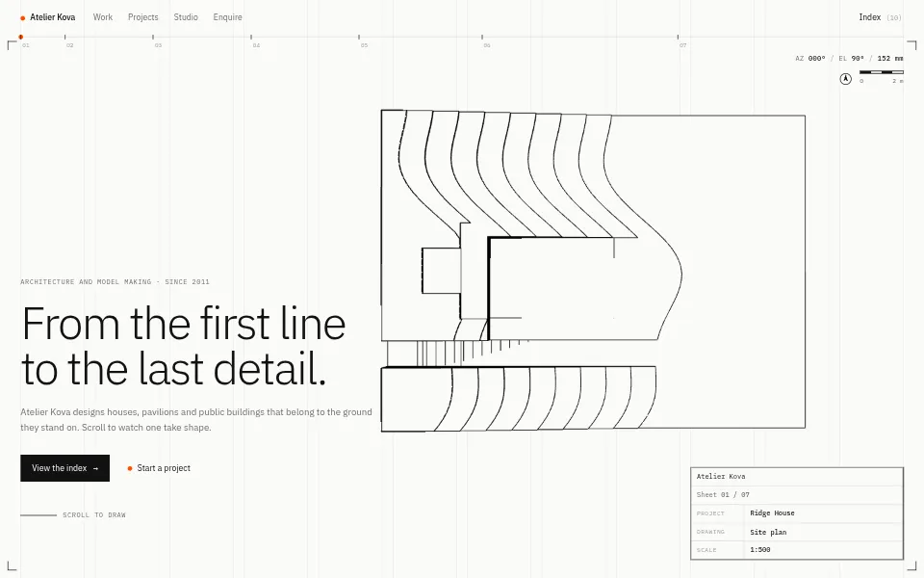This screenshot has height=578, width=924.
Task: Open the Index (10) link
Action: 880,17
